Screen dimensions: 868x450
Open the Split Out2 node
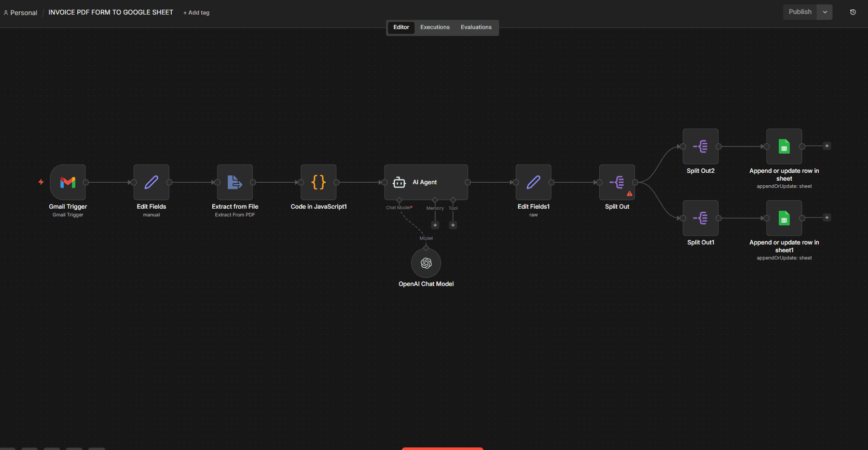pos(700,146)
